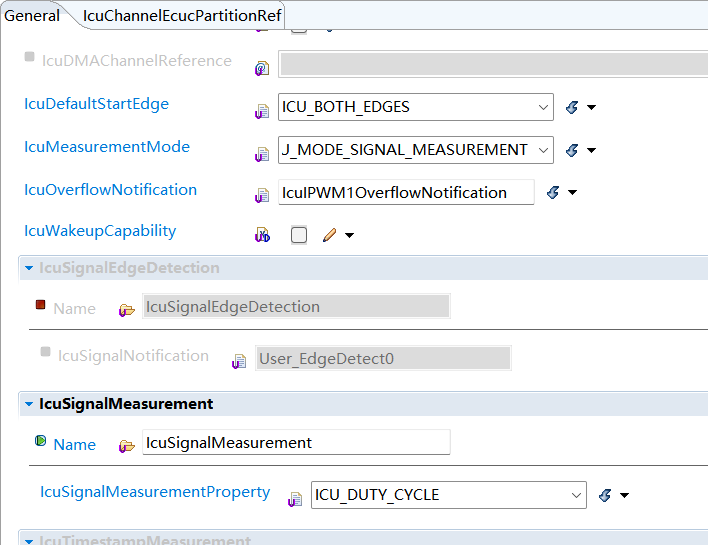Screen dimensions: 708x545
Task: Switch to the General tab
Action: click(x=32, y=15)
